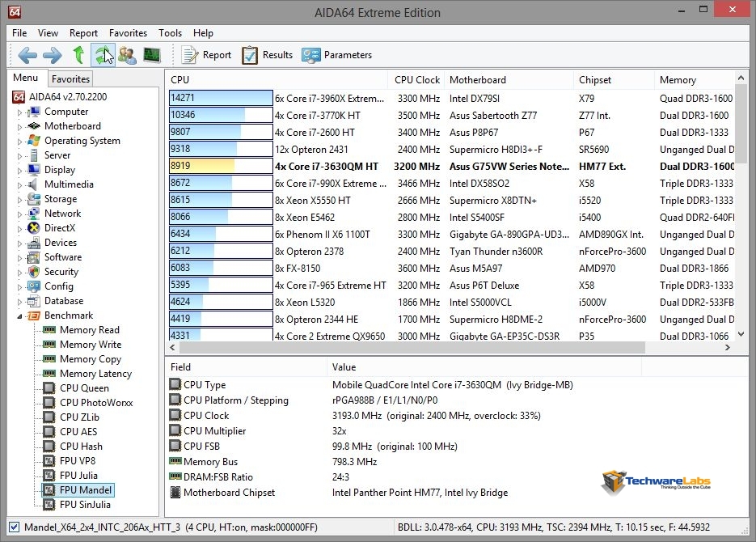Click the Memory Latency benchmark icon
The width and height of the screenshot is (756, 542).
[49, 373]
